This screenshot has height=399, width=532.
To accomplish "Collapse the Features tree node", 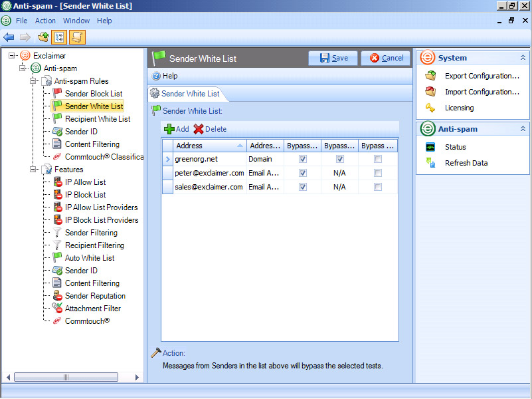I will [33, 169].
